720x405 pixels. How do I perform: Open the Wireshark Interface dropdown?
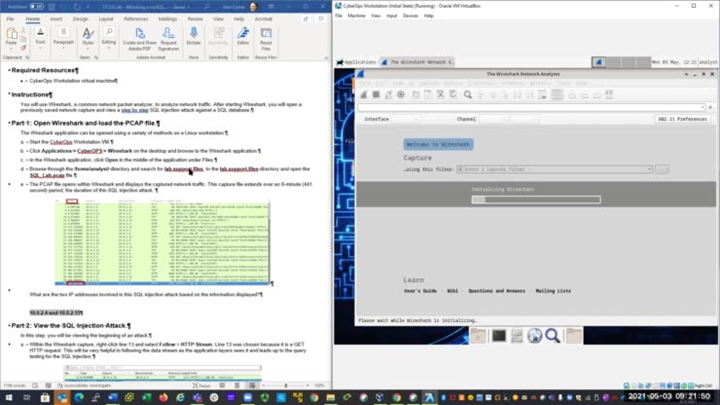click(405, 119)
